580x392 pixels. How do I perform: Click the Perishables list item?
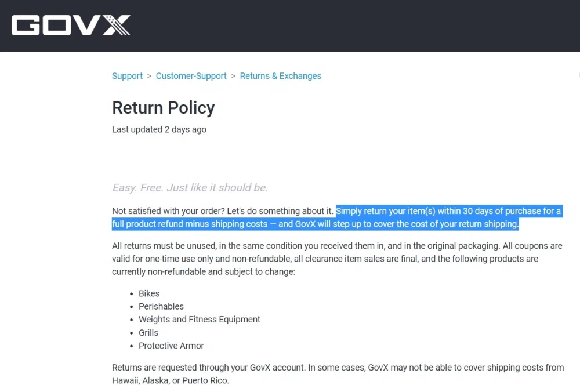pos(161,306)
